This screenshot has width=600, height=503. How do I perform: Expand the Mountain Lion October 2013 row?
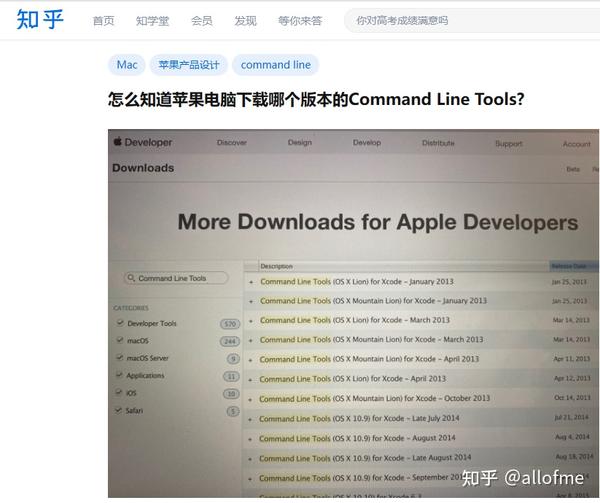[x=250, y=400]
